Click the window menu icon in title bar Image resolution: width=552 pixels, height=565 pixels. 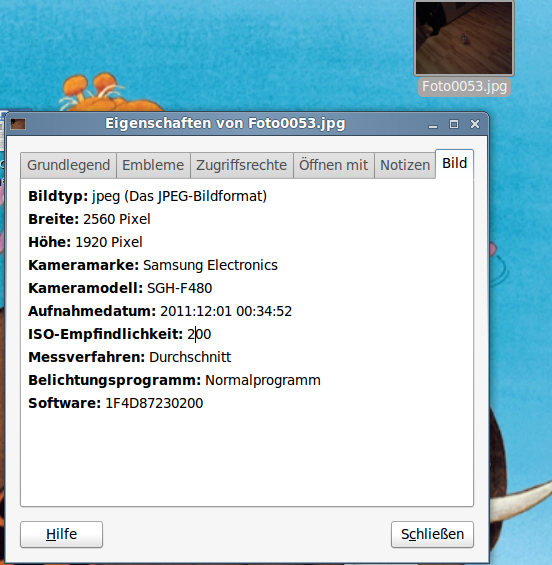coord(18,124)
